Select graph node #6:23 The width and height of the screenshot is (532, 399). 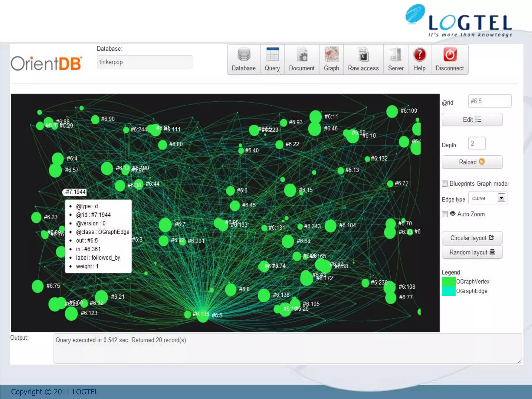(36, 217)
